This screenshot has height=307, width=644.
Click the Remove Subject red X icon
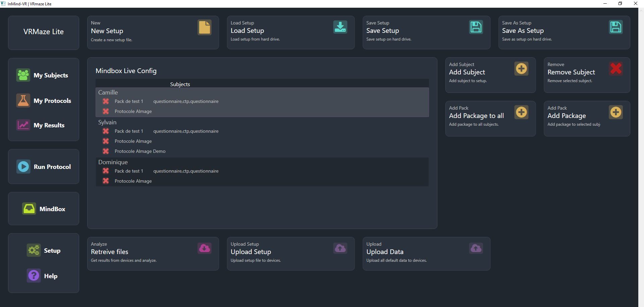[616, 69]
